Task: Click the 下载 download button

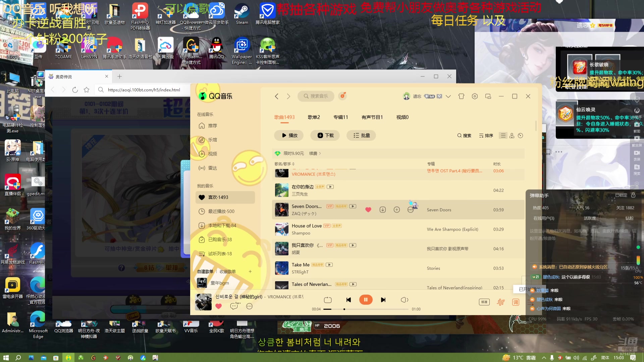Action: point(325,135)
